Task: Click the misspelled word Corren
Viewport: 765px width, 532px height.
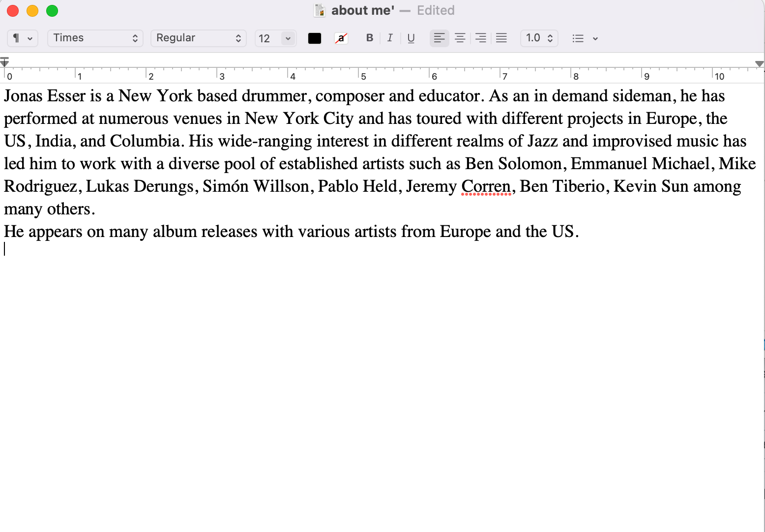Action: tap(486, 186)
